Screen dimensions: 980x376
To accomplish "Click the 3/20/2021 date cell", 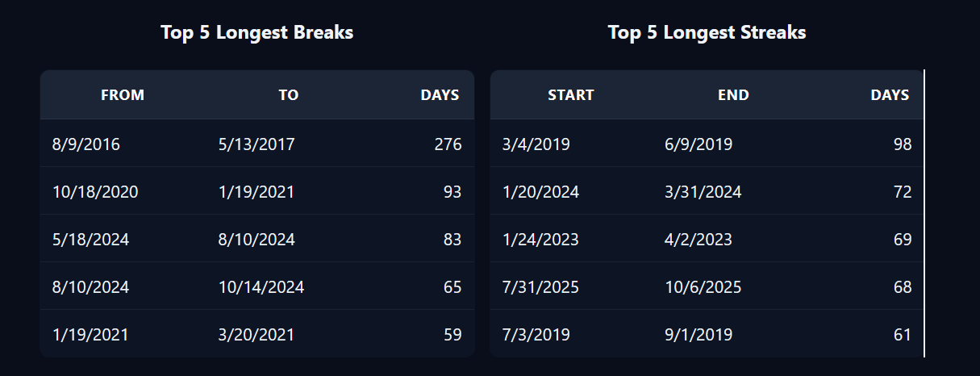I will click(x=256, y=335).
